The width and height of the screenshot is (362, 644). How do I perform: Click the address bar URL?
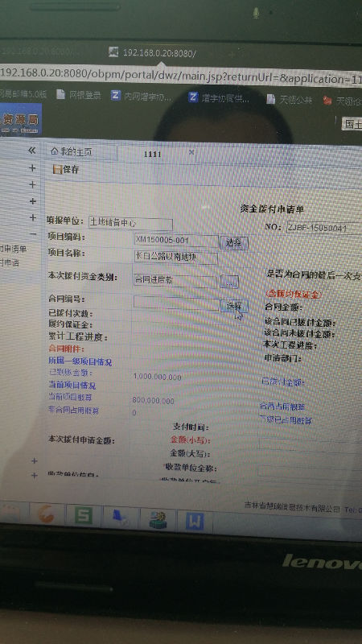click(x=181, y=76)
